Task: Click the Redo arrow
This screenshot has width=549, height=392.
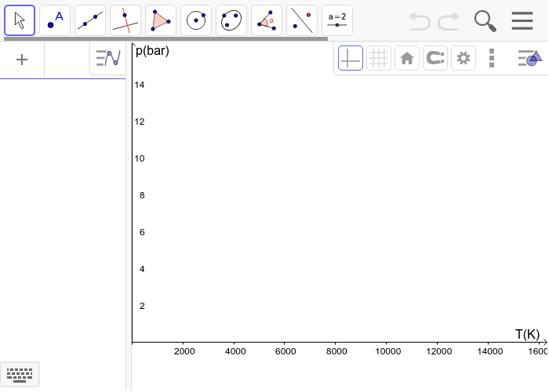Action: coord(449,21)
